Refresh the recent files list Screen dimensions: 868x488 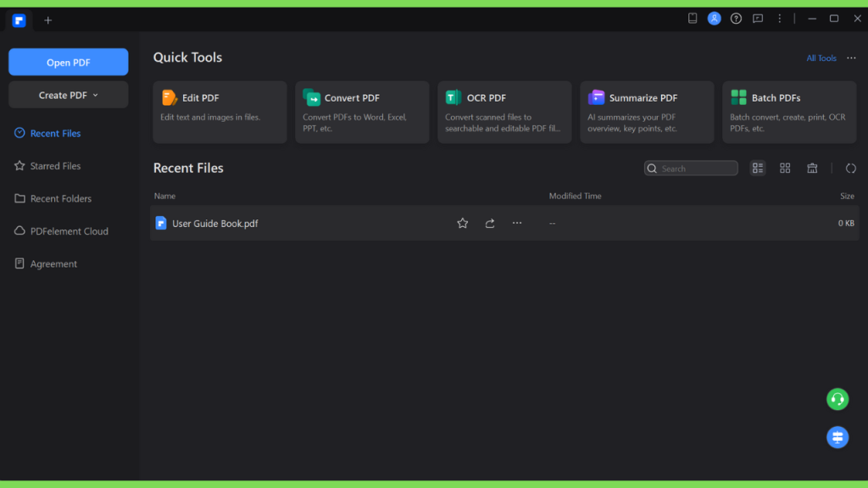(x=851, y=169)
